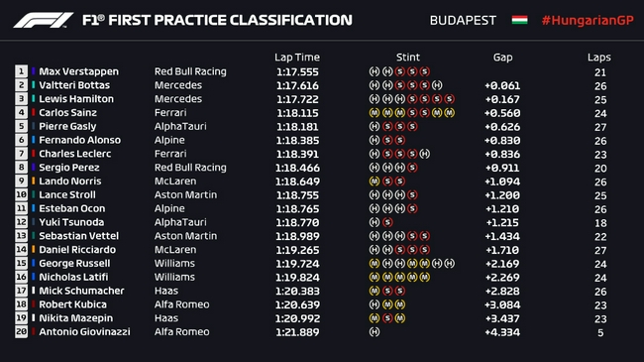
Task: Click the position 10 badge for Lance Stroll
Action: click(x=22, y=194)
